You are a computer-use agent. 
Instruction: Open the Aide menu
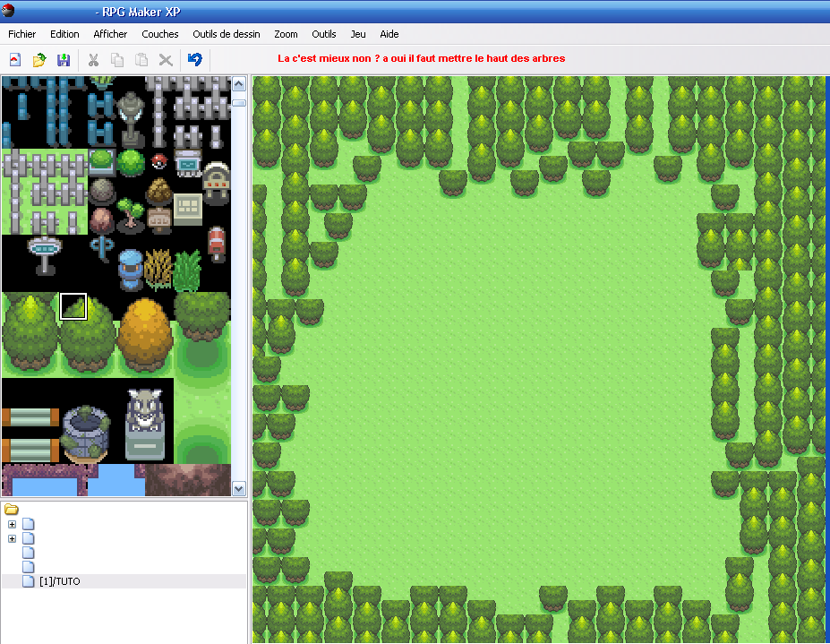point(389,34)
